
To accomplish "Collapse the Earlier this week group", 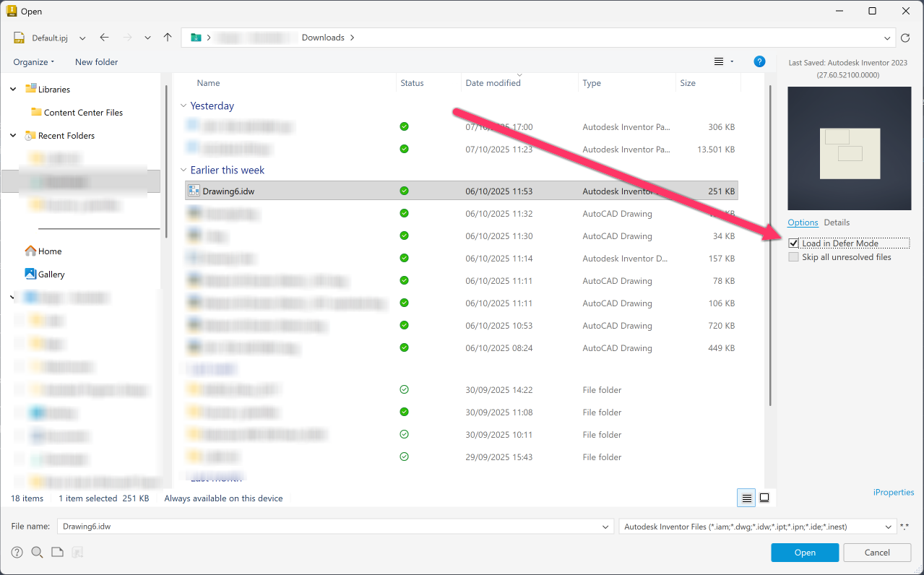I will (x=183, y=170).
